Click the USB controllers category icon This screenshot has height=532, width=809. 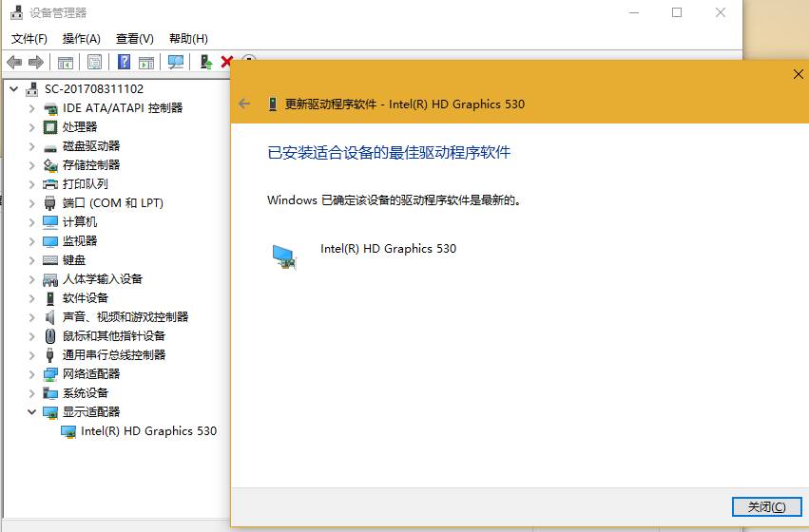pos(50,355)
